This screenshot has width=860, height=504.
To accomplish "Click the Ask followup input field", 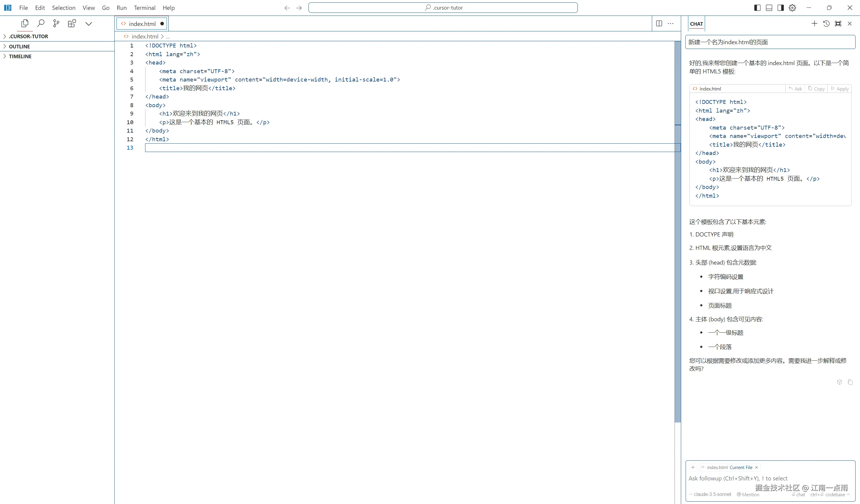I will [x=751, y=478].
